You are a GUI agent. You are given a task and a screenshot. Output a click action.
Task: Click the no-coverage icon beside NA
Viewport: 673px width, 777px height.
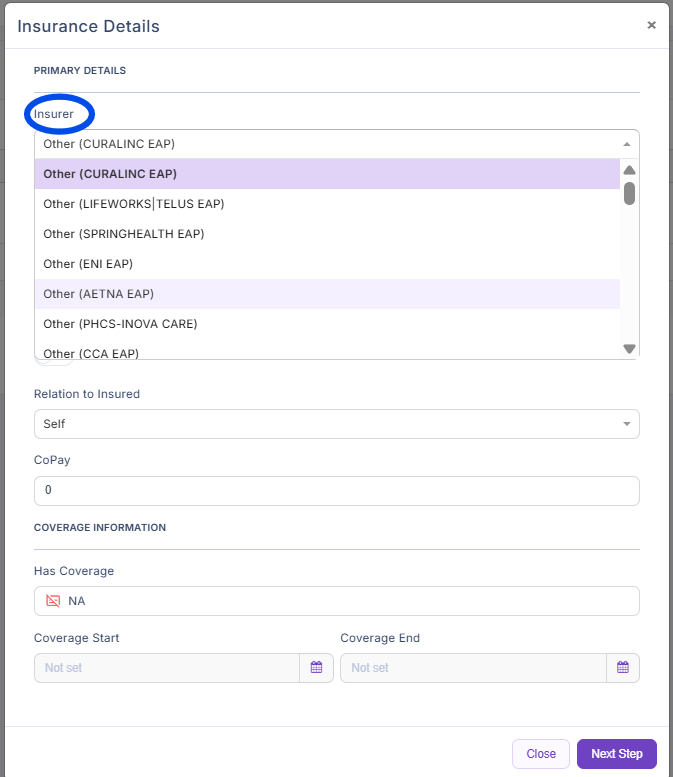(x=53, y=601)
